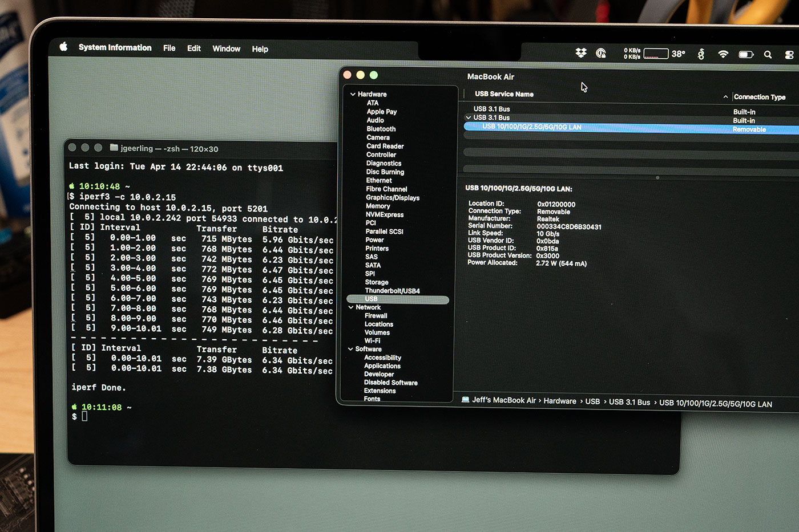
Task: Open the Edit menu
Action: (193, 48)
